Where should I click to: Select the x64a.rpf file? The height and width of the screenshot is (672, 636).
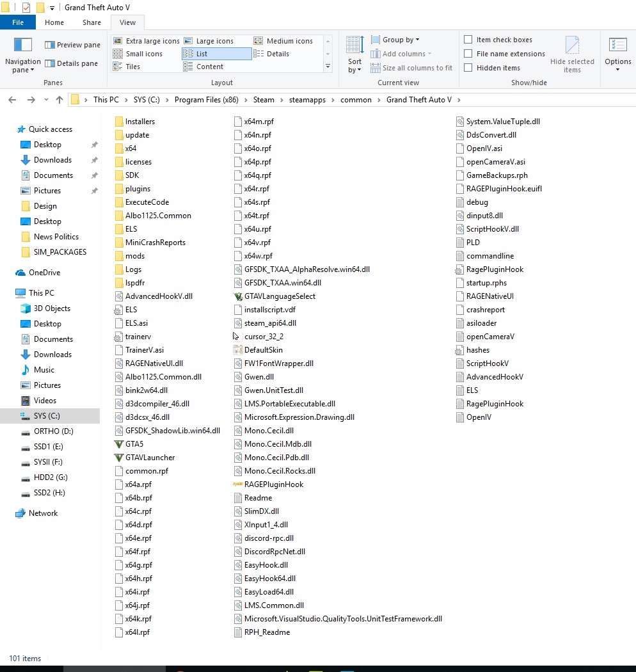(x=133, y=484)
